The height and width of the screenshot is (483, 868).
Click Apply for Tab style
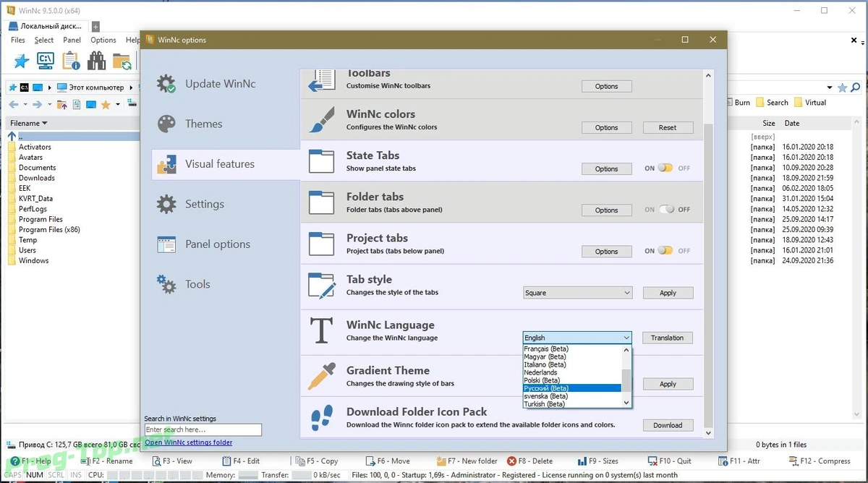pyautogui.click(x=668, y=293)
